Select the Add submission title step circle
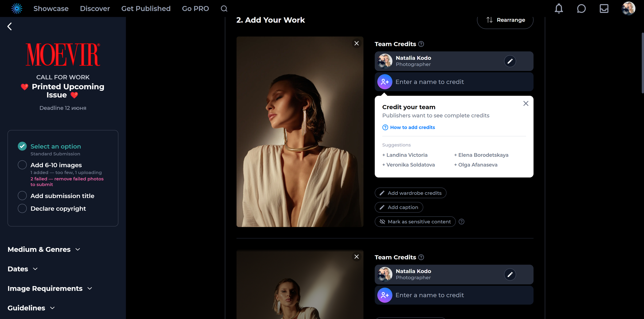Viewport: 644px width, 319px height. (x=22, y=196)
